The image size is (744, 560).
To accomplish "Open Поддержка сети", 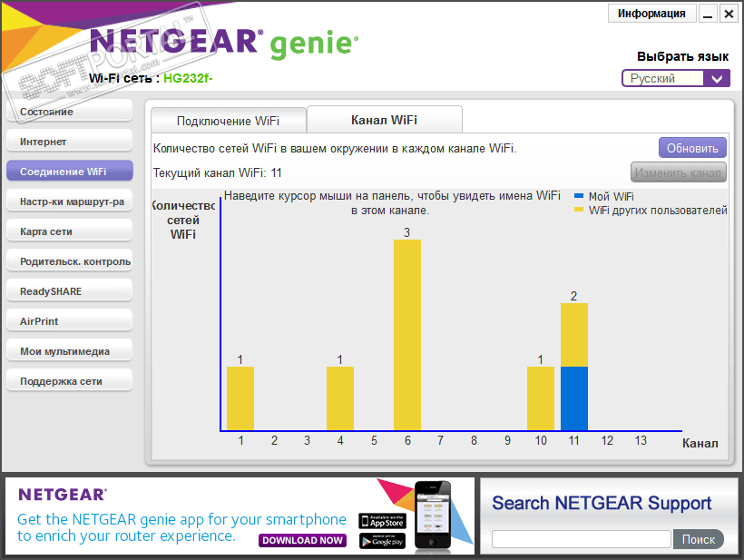I will click(x=69, y=380).
